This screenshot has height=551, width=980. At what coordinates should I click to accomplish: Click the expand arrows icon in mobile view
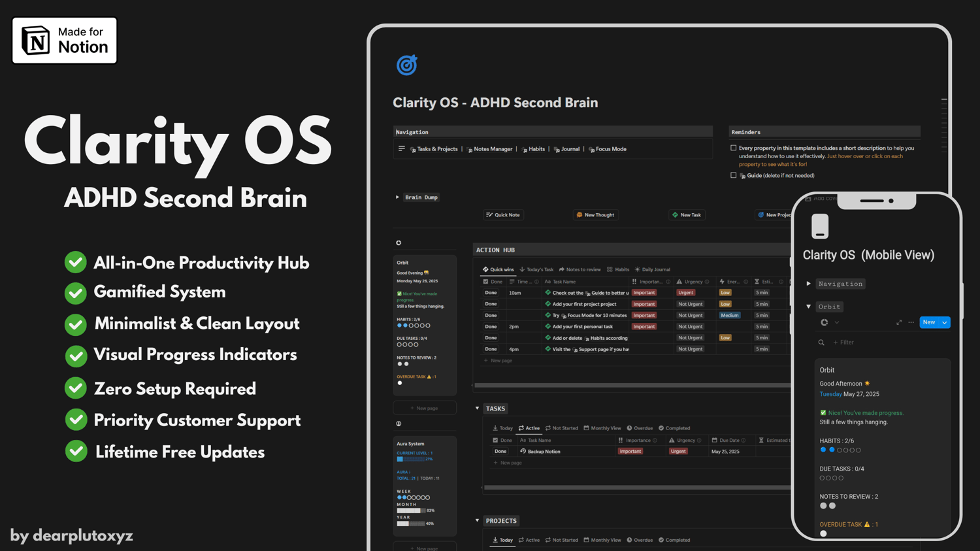tap(899, 322)
